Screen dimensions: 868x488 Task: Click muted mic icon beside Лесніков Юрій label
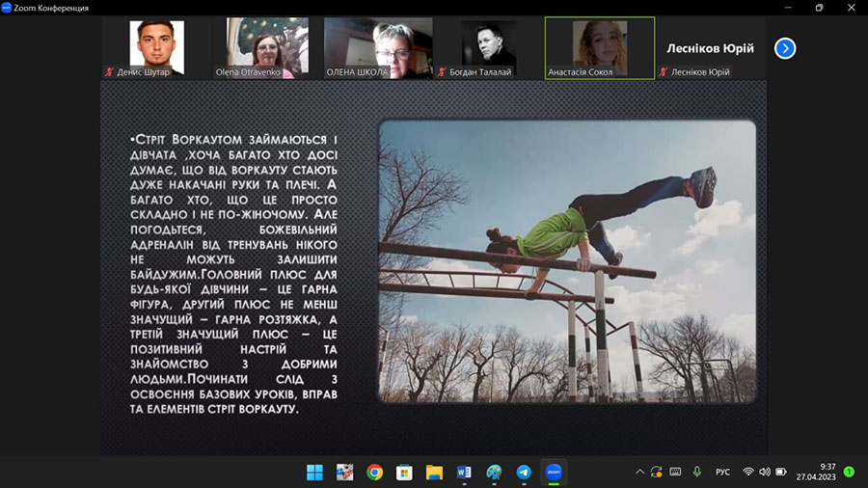[664, 72]
